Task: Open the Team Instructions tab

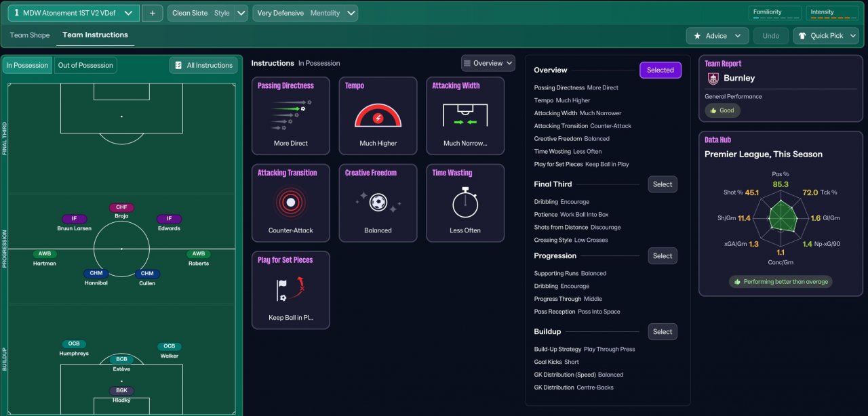Action: [95, 35]
